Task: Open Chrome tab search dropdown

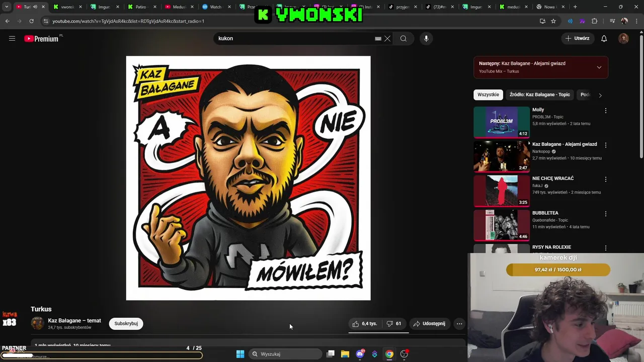Action: [7, 7]
